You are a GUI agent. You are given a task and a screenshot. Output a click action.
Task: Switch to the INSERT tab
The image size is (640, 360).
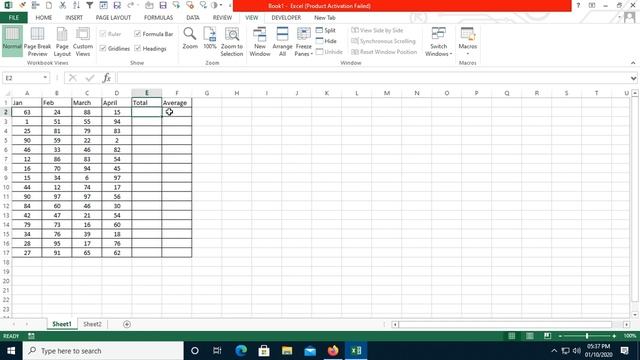coord(74,18)
